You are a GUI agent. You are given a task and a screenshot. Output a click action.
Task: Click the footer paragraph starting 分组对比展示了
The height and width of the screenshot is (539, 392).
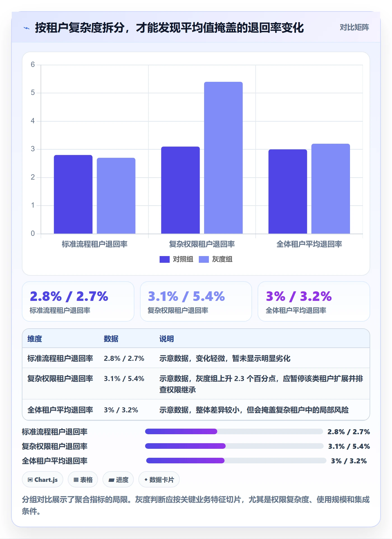pos(196,505)
